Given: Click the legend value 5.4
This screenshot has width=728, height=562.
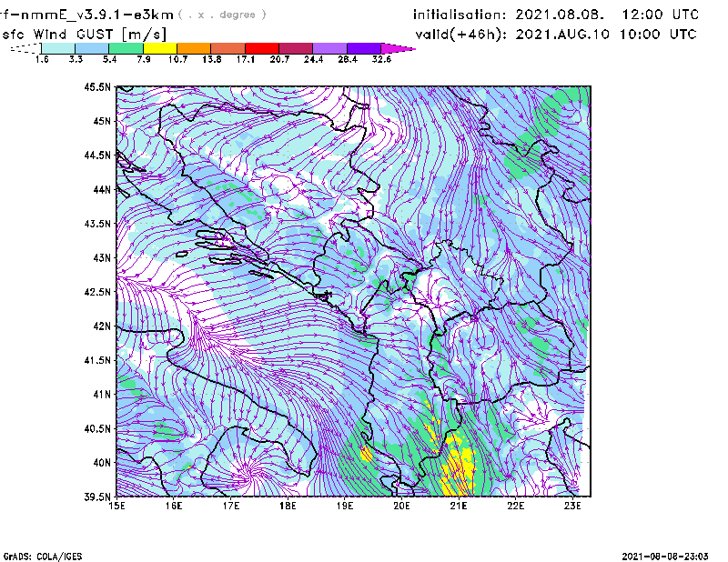Looking at the screenshot, I should (109, 59).
